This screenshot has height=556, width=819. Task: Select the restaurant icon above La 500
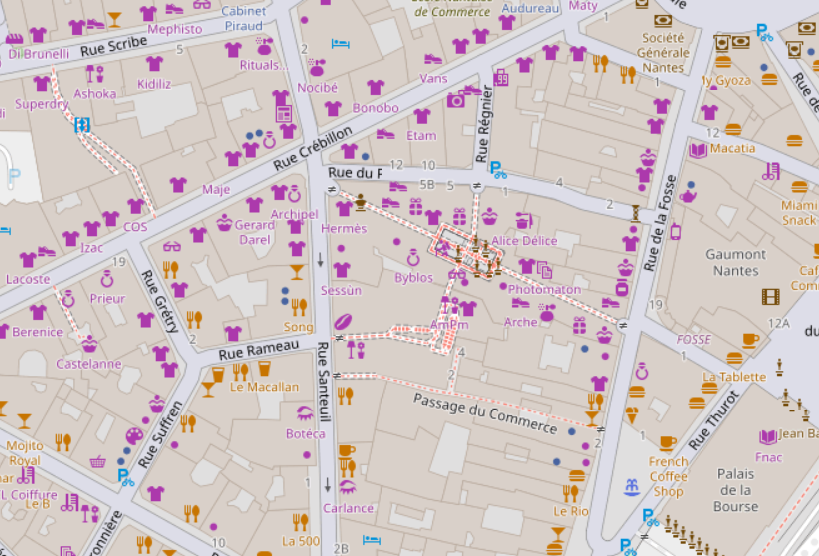coord(300,521)
